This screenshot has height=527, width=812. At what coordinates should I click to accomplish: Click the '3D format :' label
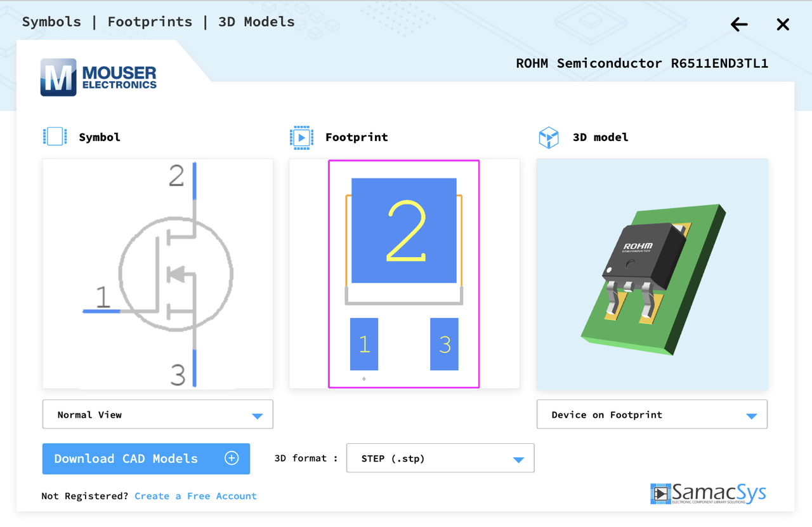coord(306,458)
